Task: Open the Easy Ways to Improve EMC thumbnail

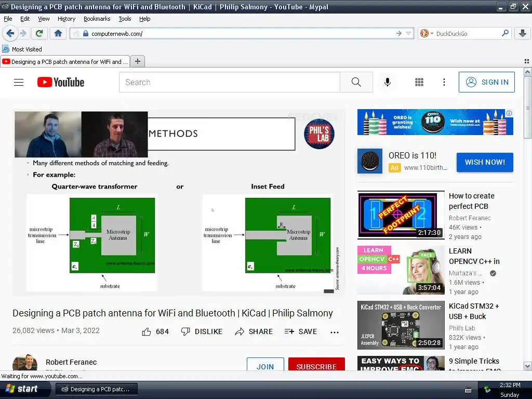Action: coord(401,363)
